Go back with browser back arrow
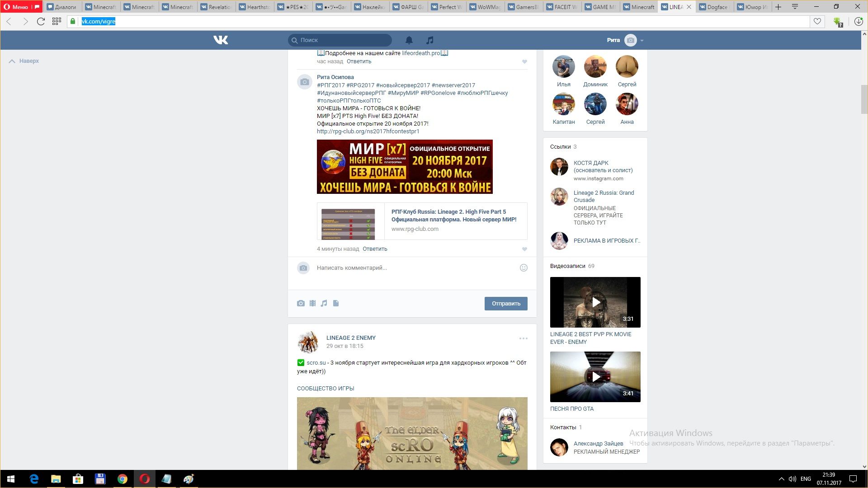 click(9, 21)
